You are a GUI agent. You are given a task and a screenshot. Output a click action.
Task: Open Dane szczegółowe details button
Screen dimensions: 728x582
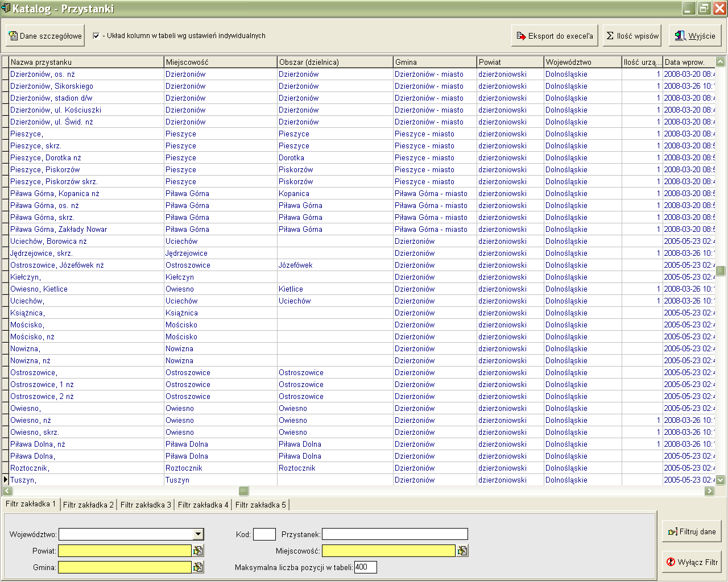click(45, 36)
